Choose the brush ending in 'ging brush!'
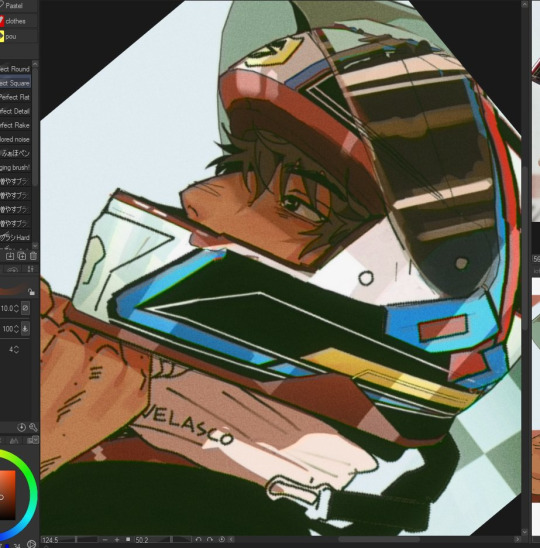This screenshot has width=540, height=548. pos(15,167)
